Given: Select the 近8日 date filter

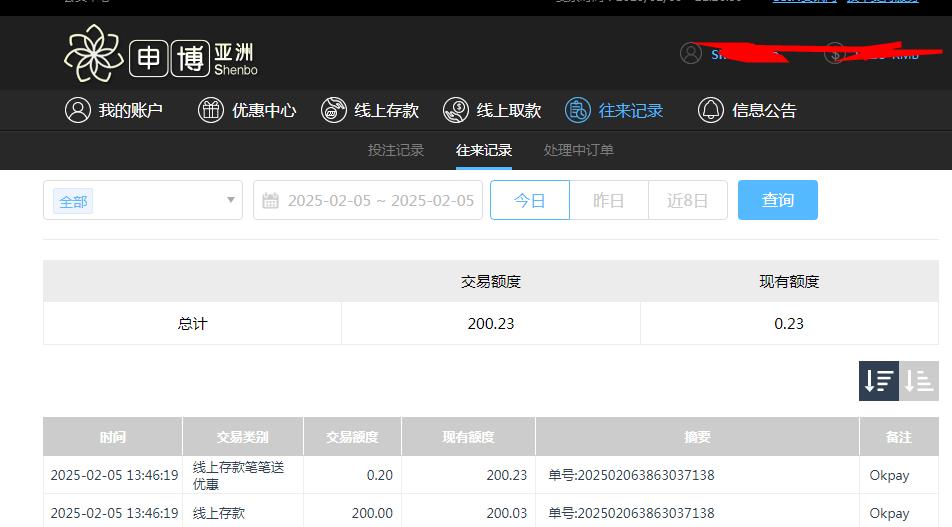Looking at the screenshot, I should 688,200.
